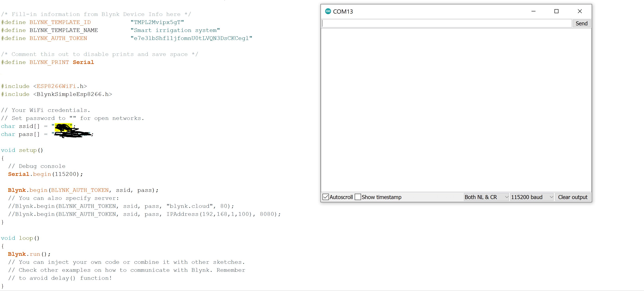The width and height of the screenshot is (644, 291).
Task: Click the Arduino logo in COM13 title bar
Action: pos(328,11)
